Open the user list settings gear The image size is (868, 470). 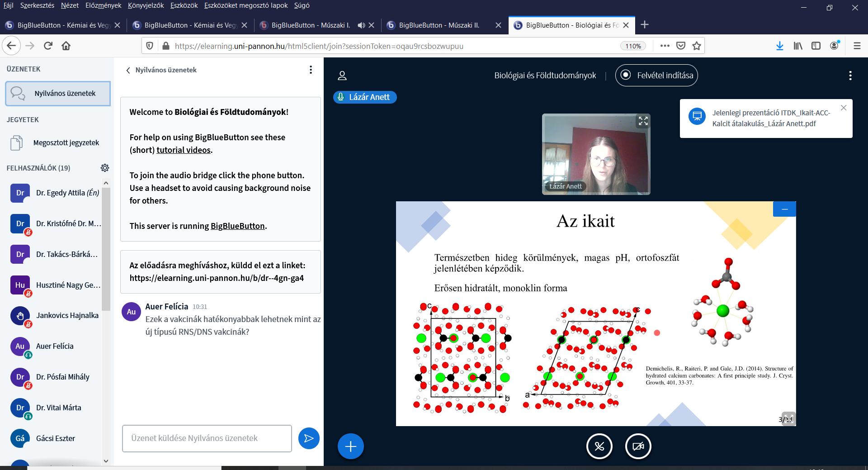(105, 168)
